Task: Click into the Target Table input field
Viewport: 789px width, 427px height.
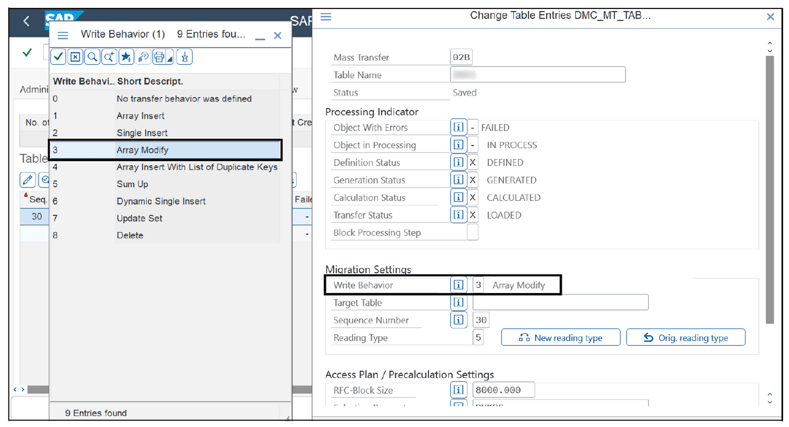Action: [560, 302]
